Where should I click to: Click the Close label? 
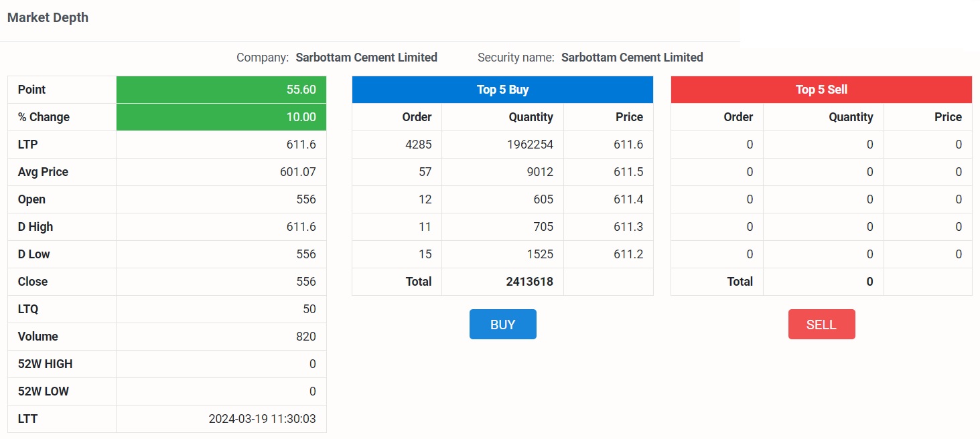click(33, 282)
